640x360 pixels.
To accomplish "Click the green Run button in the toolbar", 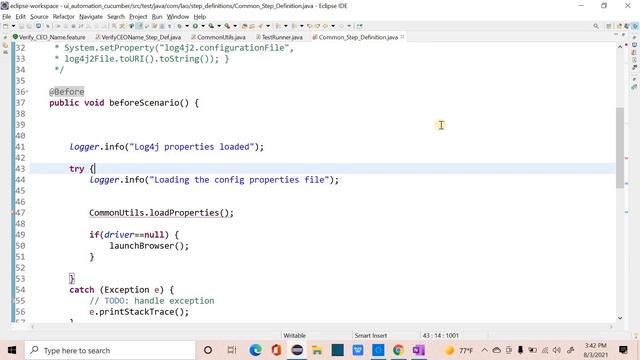I will [x=196, y=26].
